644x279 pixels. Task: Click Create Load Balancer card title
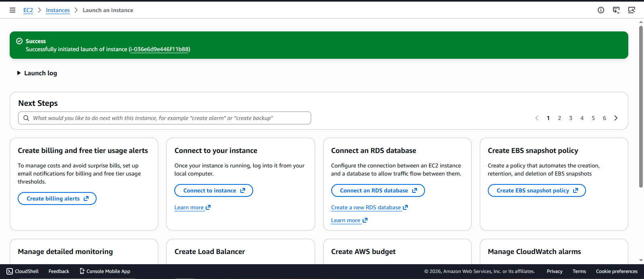click(x=210, y=252)
